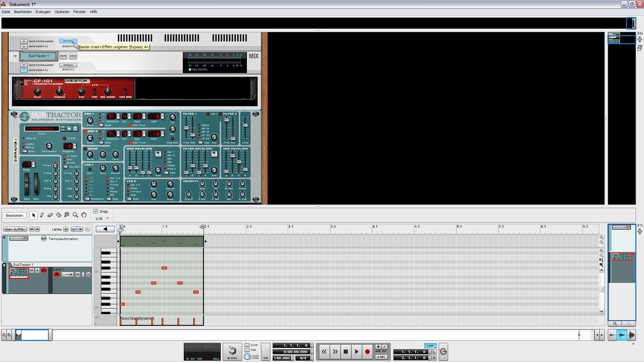The height and width of the screenshot is (362, 644).
Task: Click the Rewind transport button
Action: pyautogui.click(x=324, y=352)
